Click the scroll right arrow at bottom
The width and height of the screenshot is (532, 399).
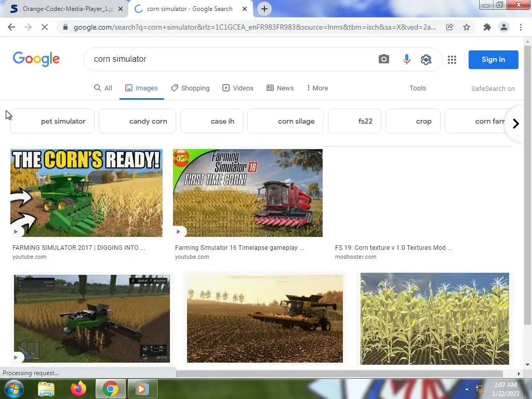(x=518, y=374)
